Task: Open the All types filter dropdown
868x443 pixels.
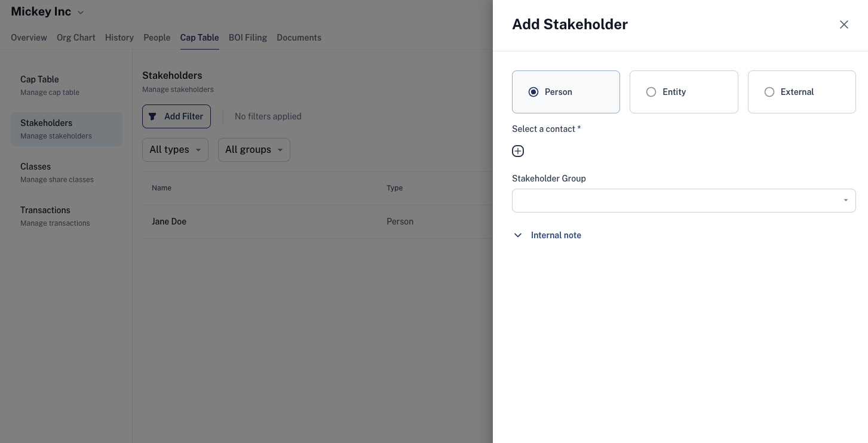Action: 175,150
